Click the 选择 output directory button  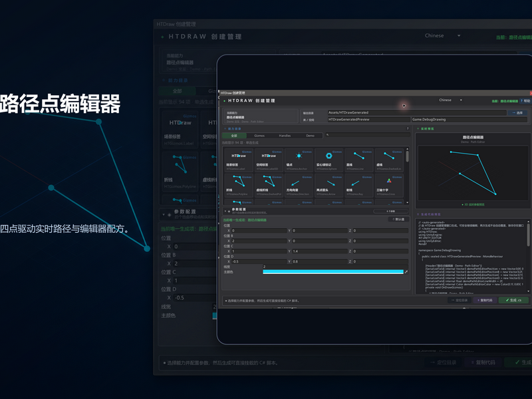tap(517, 112)
